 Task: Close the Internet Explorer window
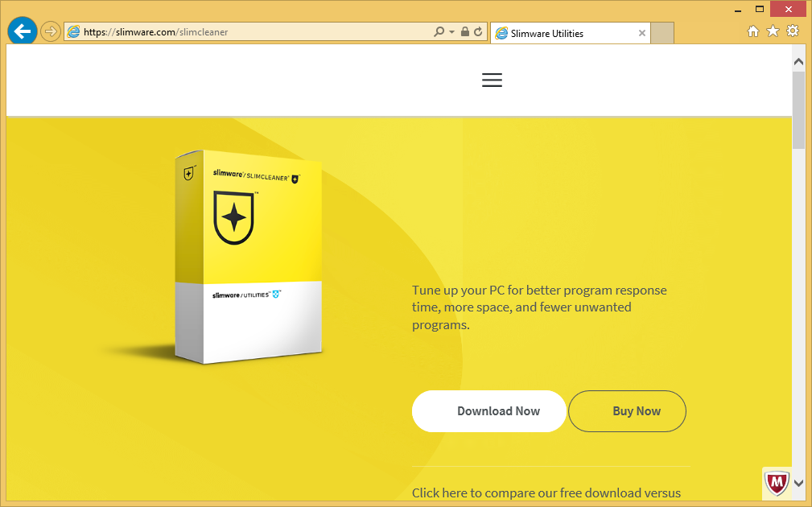click(x=788, y=10)
